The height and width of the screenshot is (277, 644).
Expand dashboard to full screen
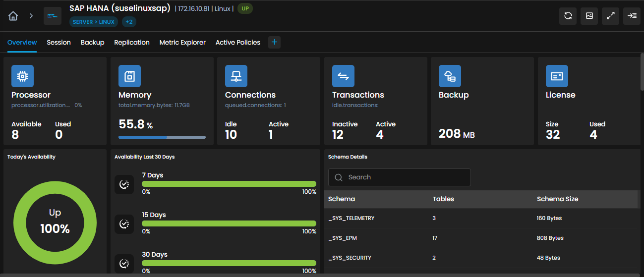[611, 16]
